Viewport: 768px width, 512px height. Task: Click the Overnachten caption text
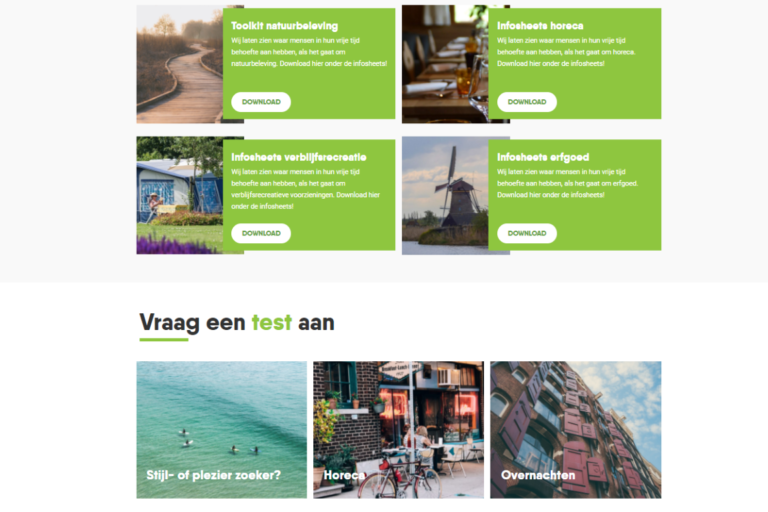coord(538,475)
